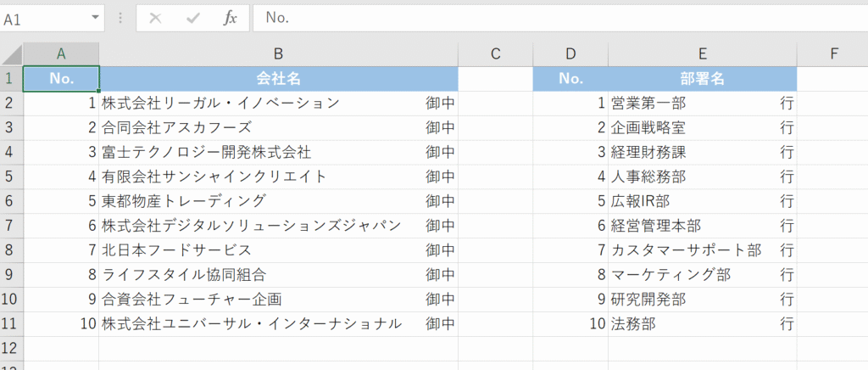Select column B header
The image size is (868, 370).
(278, 54)
